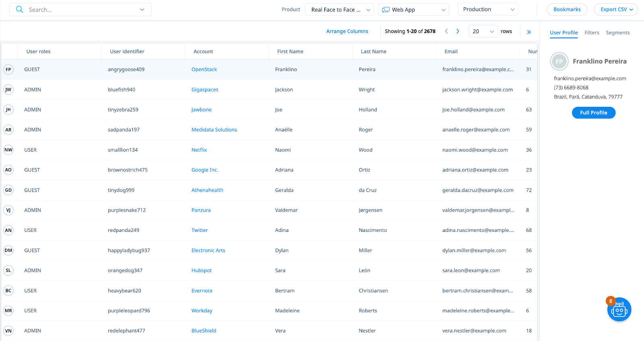Click AO row avatar badge
This screenshot has height=341, width=644.
coord(8,170)
